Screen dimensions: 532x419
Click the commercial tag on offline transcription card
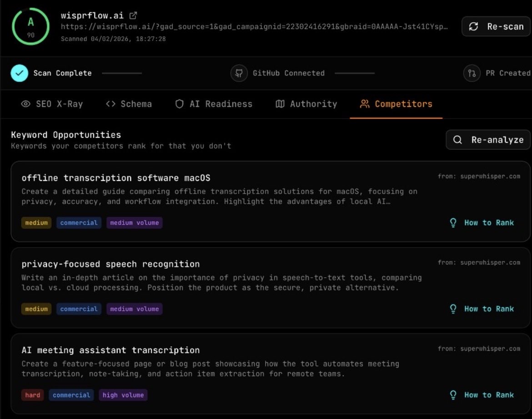point(79,223)
